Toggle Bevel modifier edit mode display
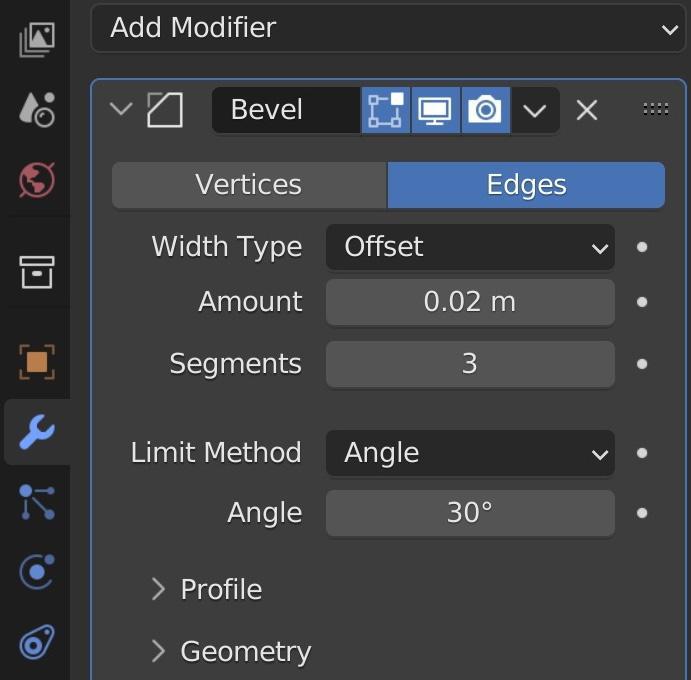Image resolution: width=691 pixels, height=680 pixels. tap(386, 110)
